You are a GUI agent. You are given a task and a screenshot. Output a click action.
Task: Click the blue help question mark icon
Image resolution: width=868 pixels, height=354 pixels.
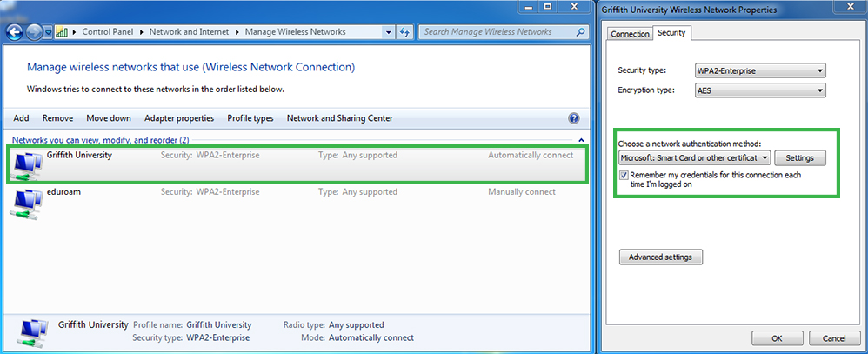pos(573,118)
